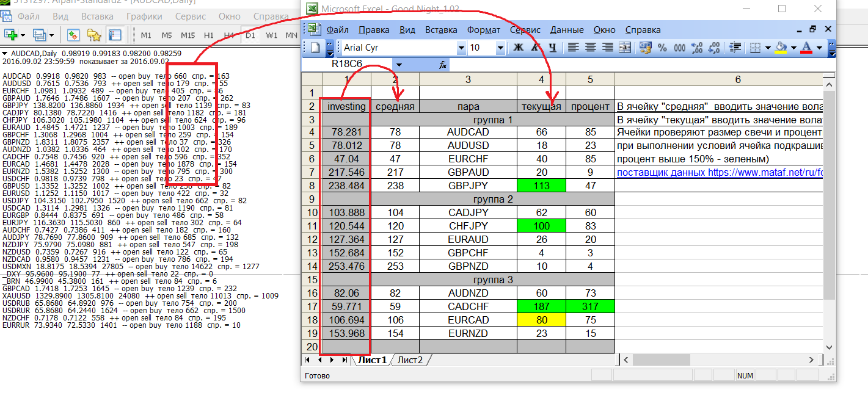This screenshot has width=868, height=412.
Task: Open Market Watch icon in MetaTrader
Action: 74,35
